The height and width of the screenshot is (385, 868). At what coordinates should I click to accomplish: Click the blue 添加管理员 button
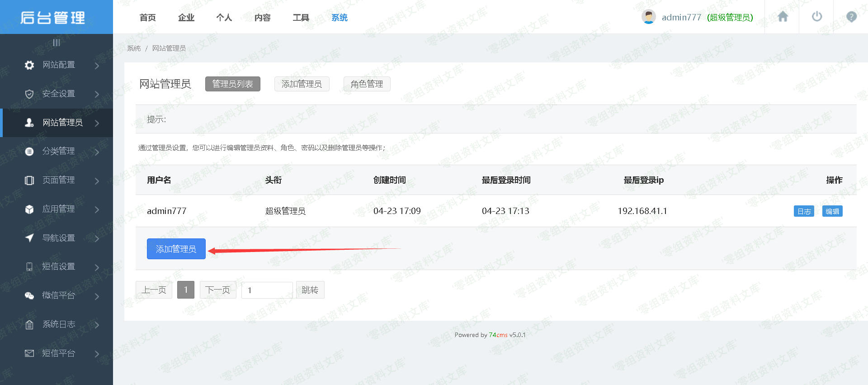point(176,249)
